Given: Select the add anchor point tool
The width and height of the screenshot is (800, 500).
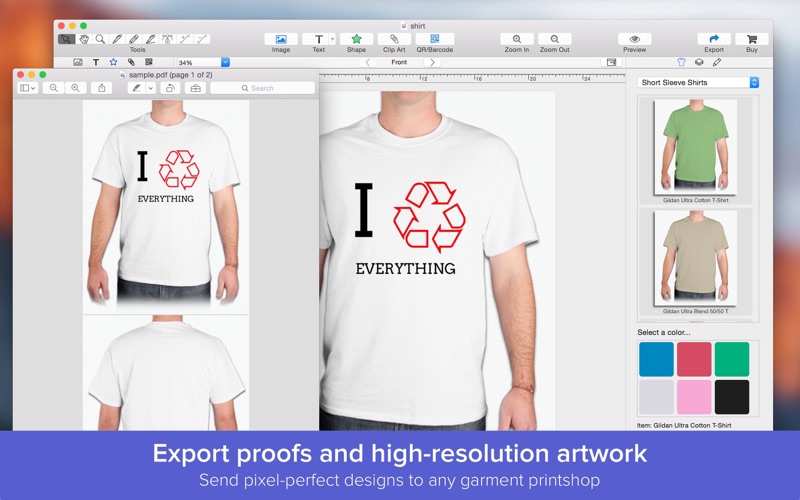Looking at the screenshot, I should (x=185, y=39).
